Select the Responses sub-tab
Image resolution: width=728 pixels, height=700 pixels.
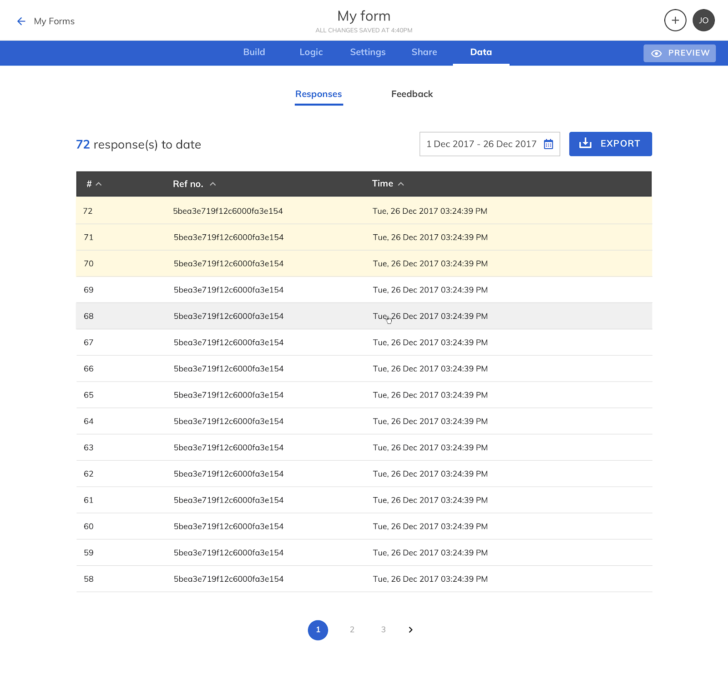(x=318, y=94)
